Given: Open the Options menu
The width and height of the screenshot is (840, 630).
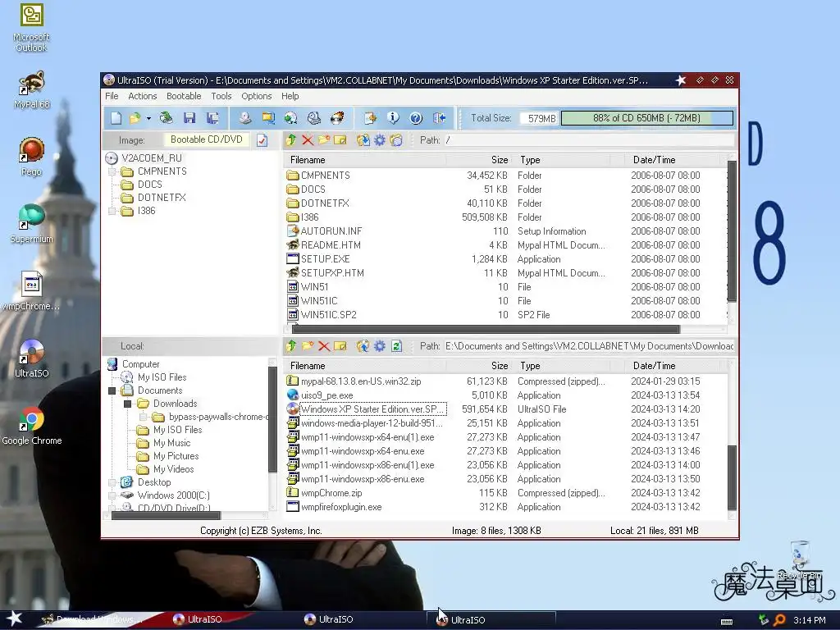Looking at the screenshot, I should [257, 96].
